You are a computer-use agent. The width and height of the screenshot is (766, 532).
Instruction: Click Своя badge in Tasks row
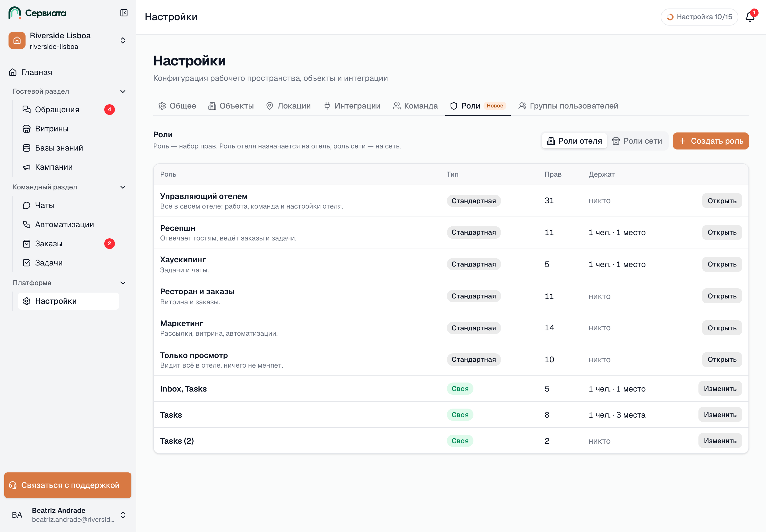click(x=460, y=415)
